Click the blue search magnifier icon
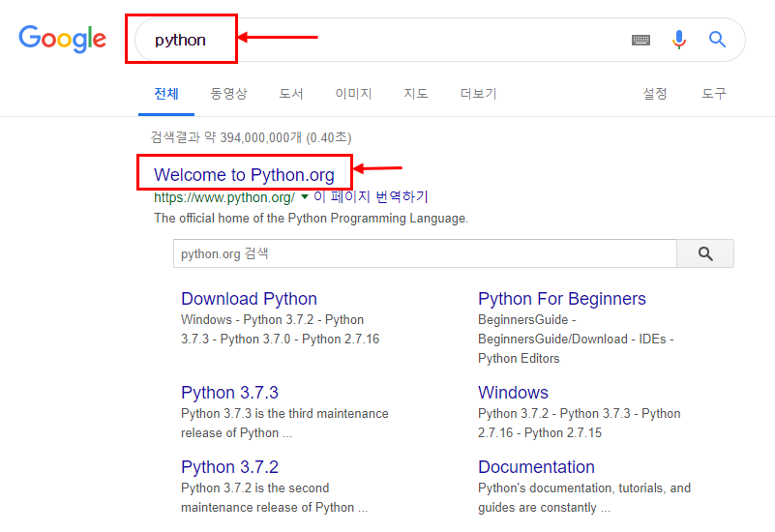Viewport: 775px width, 532px height. click(717, 39)
